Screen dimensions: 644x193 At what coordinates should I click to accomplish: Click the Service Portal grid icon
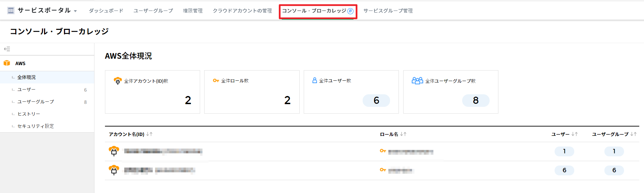click(x=11, y=11)
